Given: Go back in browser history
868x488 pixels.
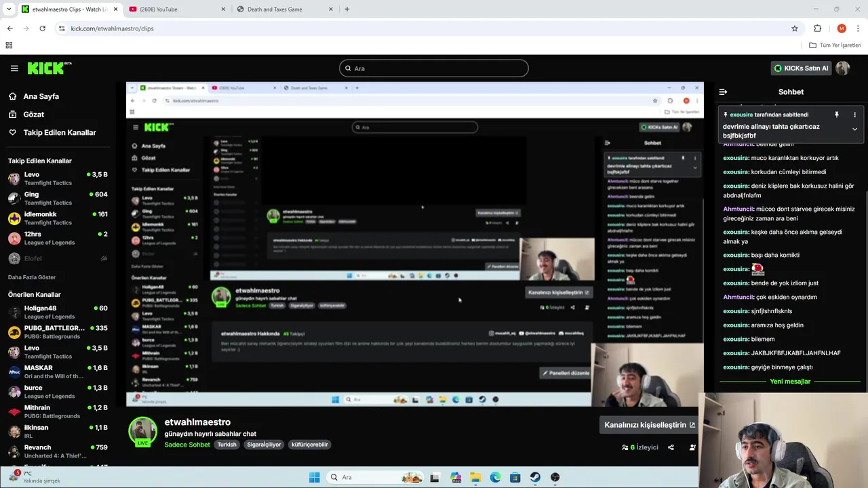Looking at the screenshot, I should tap(9, 28).
